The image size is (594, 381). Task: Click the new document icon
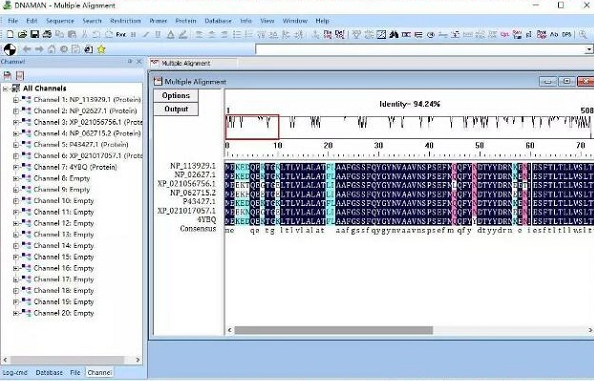pyautogui.click(x=10, y=34)
